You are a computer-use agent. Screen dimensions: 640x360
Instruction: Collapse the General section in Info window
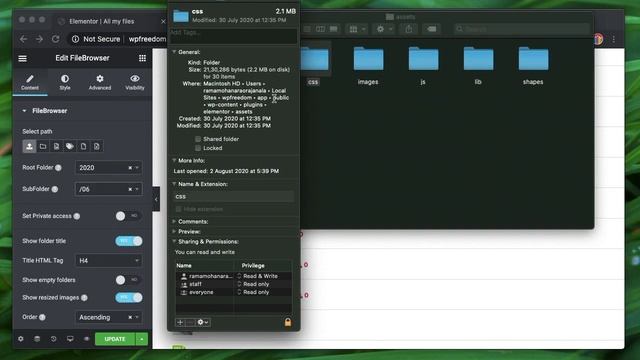click(174, 52)
